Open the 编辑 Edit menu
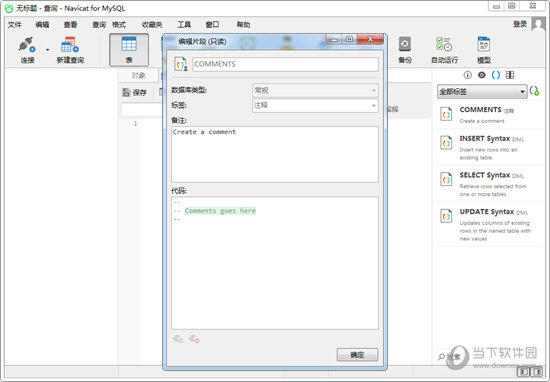 click(x=42, y=25)
